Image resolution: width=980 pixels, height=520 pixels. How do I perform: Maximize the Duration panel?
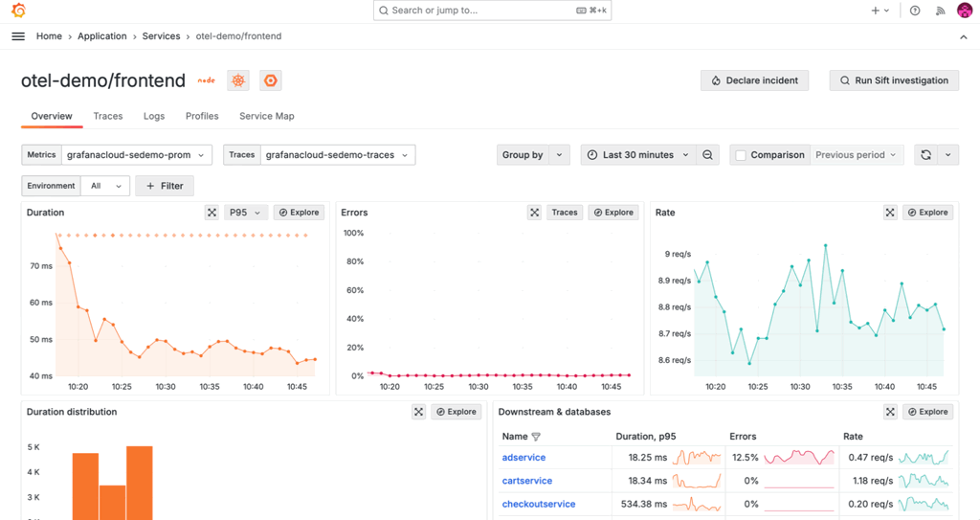coord(212,213)
